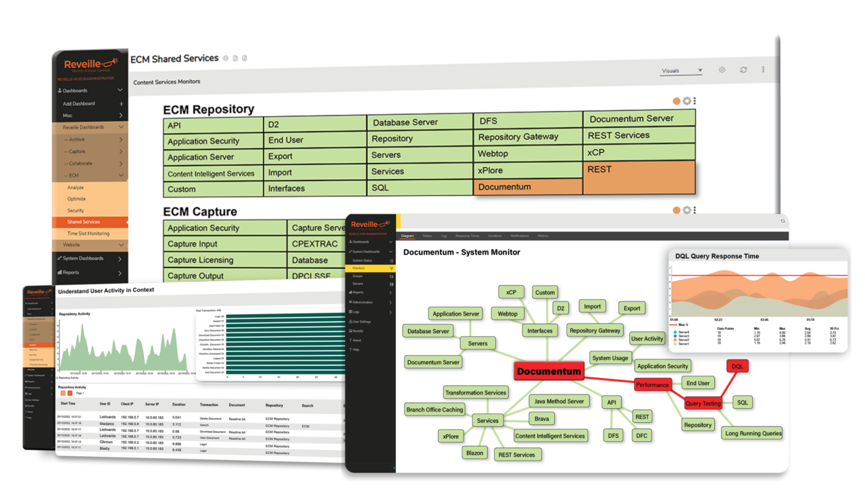
Task: Add a new dashboard with the plus control
Action: tap(120, 102)
